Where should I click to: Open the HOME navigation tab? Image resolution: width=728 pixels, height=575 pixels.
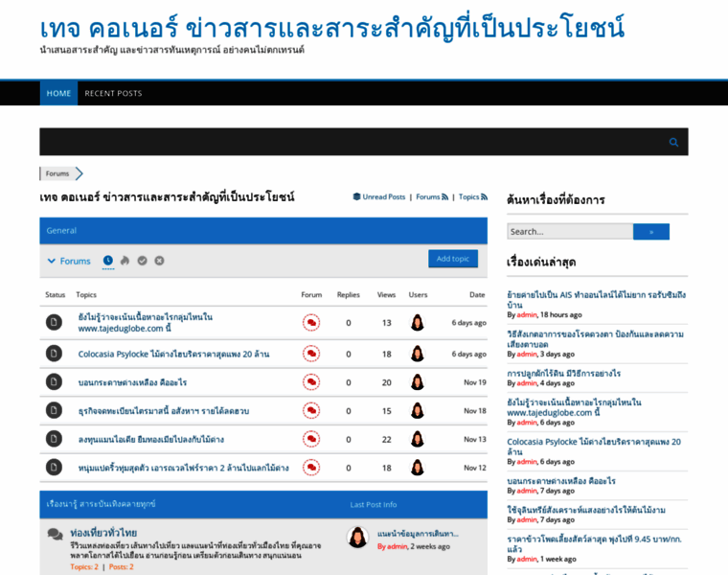tap(58, 93)
